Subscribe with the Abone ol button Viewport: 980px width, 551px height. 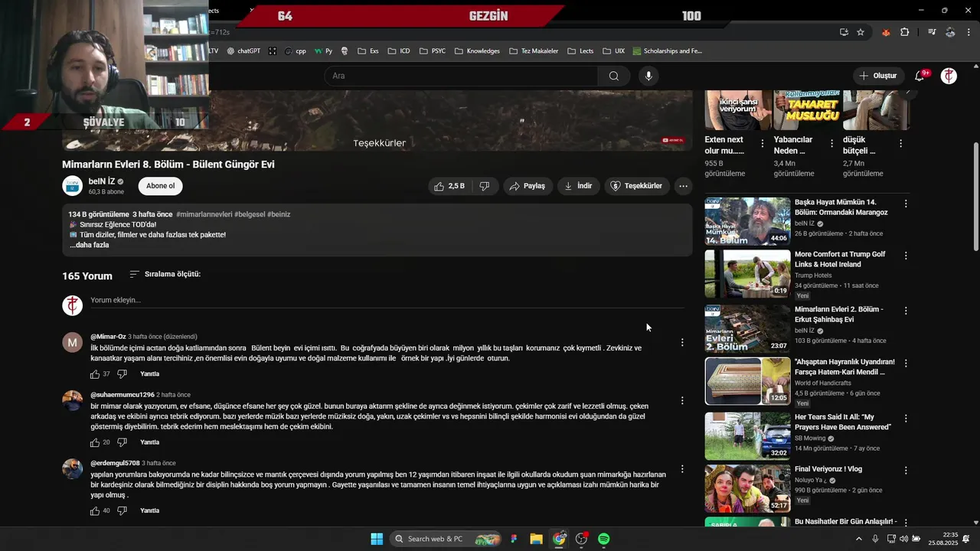tap(160, 186)
